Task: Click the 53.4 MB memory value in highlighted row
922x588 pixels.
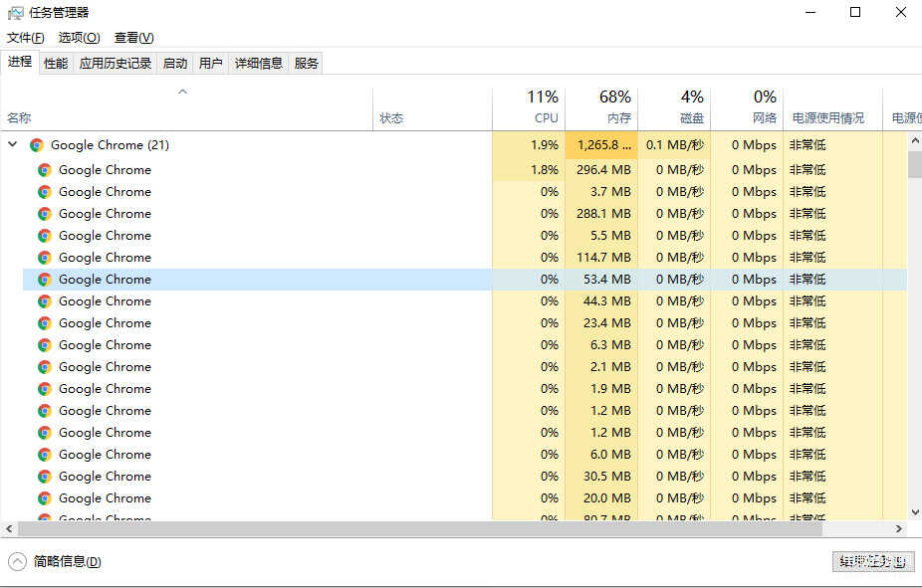Action: click(x=606, y=280)
